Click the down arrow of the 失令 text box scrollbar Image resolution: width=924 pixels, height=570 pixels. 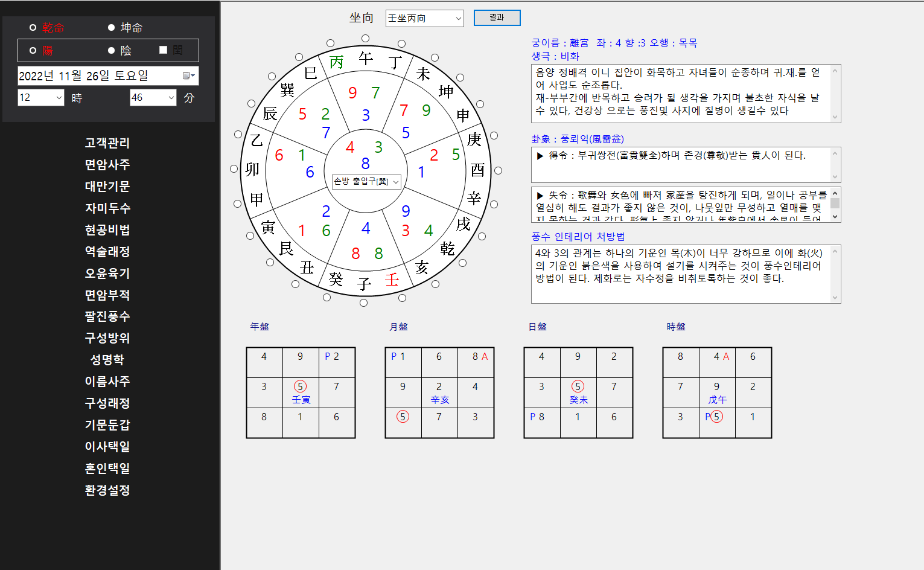click(x=835, y=217)
